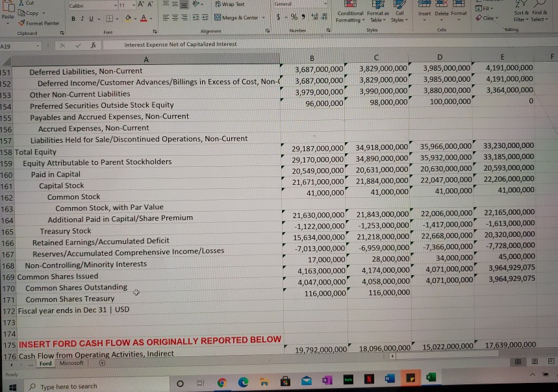The image size is (558, 392).
Task: Click Increase Indent icon
Action: click(205, 18)
